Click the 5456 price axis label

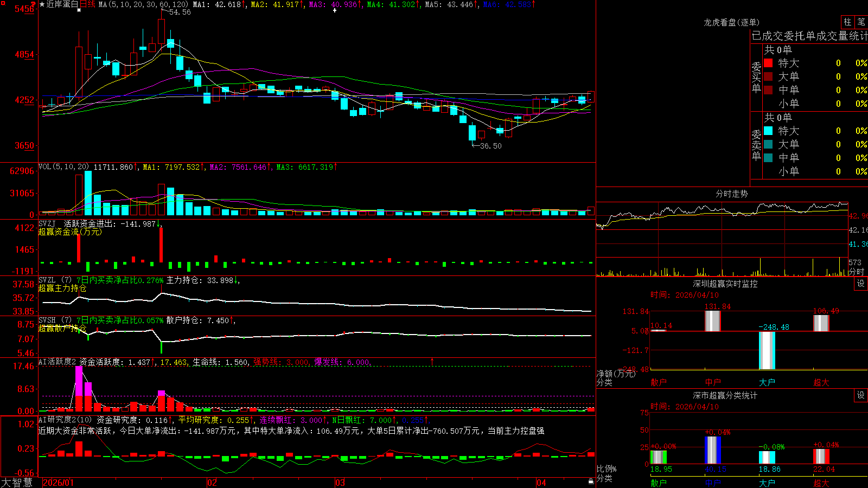24,9
